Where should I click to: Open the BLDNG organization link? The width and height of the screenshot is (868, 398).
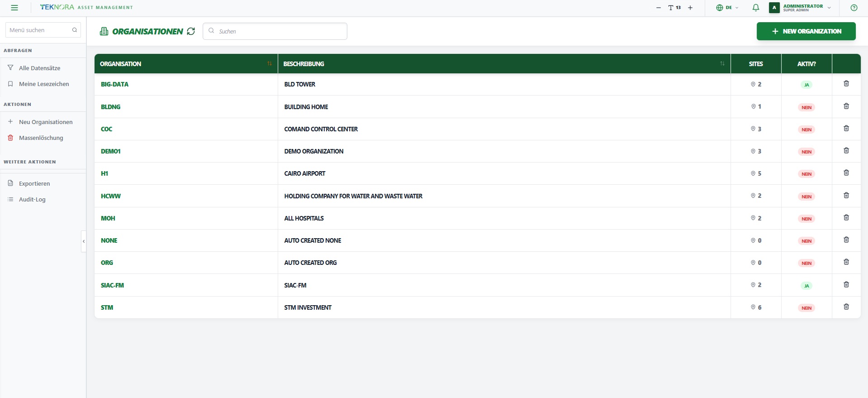click(x=110, y=107)
